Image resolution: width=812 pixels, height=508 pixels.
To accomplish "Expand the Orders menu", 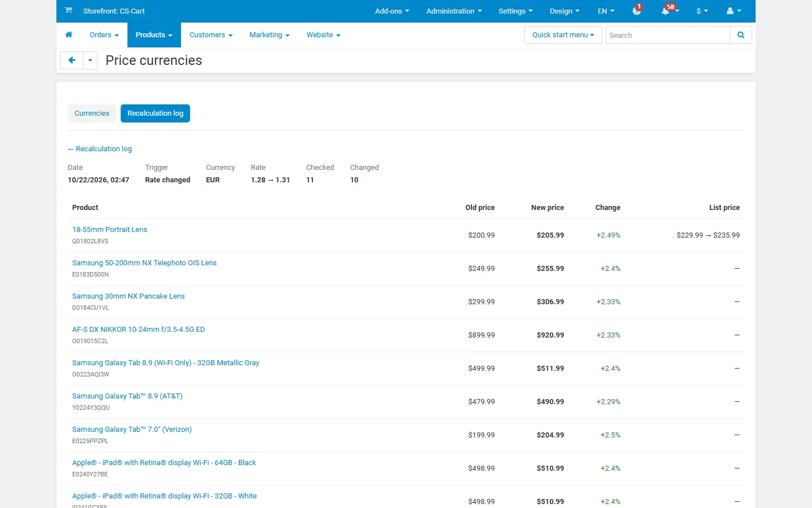I will 104,35.
